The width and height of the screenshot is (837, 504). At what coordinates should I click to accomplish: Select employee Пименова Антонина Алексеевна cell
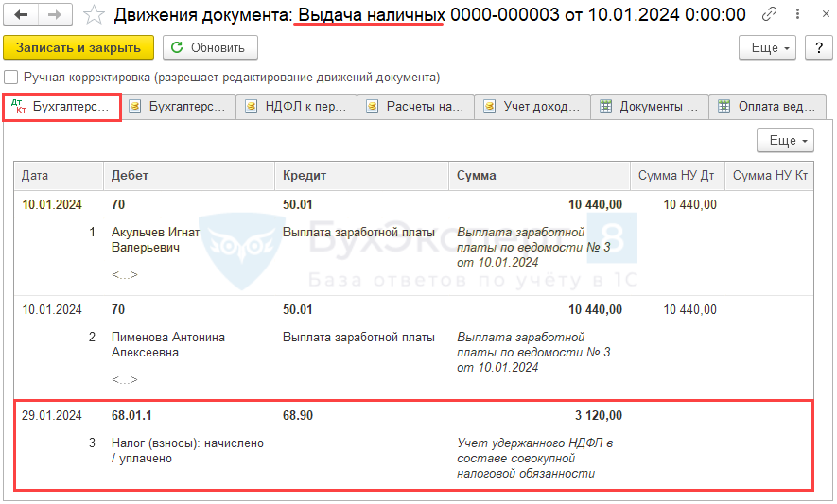(x=168, y=345)
